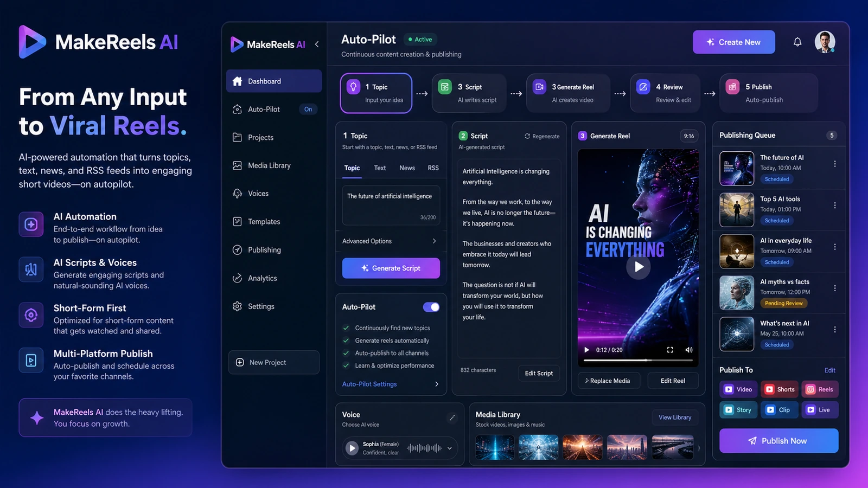Screen dimensions: 868x488
Task: Click the Generate Script button
Action: 391,268
